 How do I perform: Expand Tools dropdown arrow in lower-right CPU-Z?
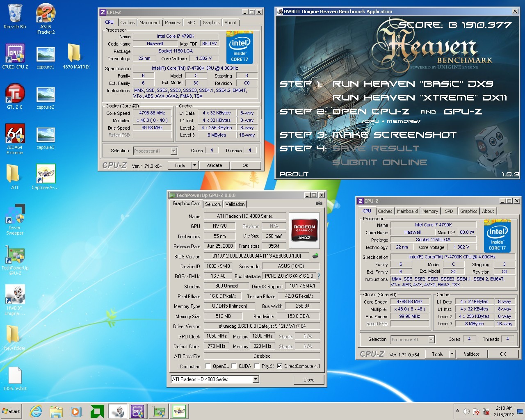(x=452, y=354)
